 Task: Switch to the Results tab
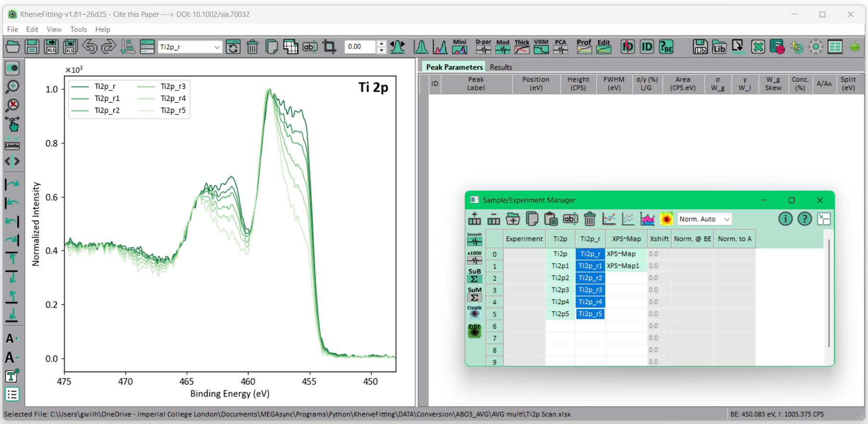click(x=501, y=67)
